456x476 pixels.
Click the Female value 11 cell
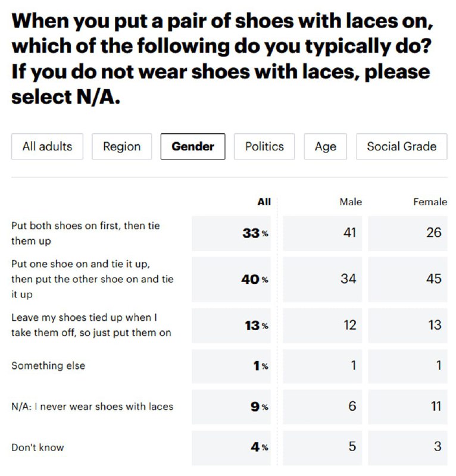pos(408,407)
